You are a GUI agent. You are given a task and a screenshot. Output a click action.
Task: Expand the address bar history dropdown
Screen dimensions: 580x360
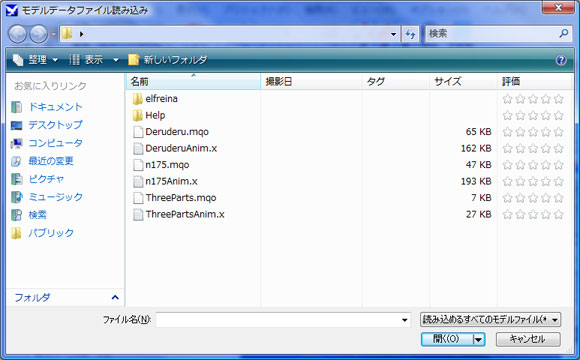click(x=393, y=34)
